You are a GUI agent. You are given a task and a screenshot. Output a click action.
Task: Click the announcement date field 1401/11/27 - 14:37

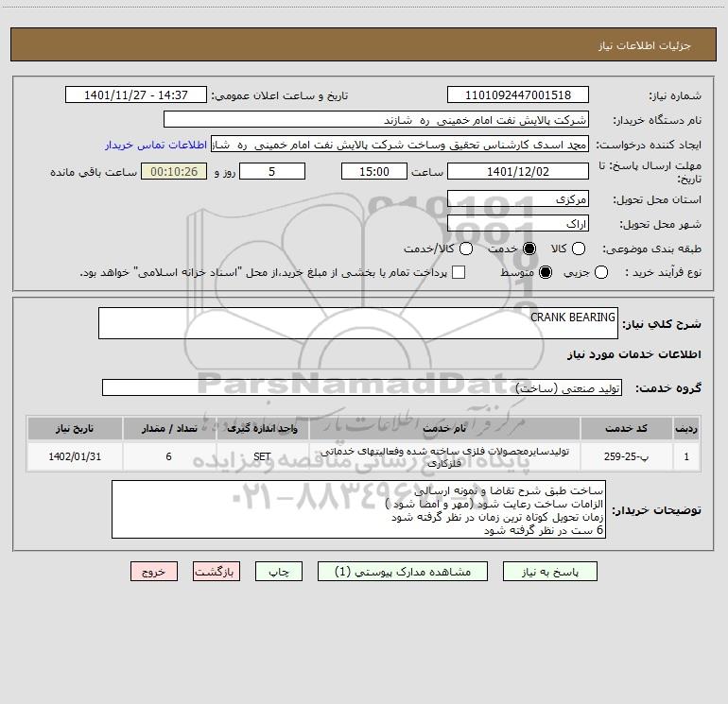[x=136, y=94]
